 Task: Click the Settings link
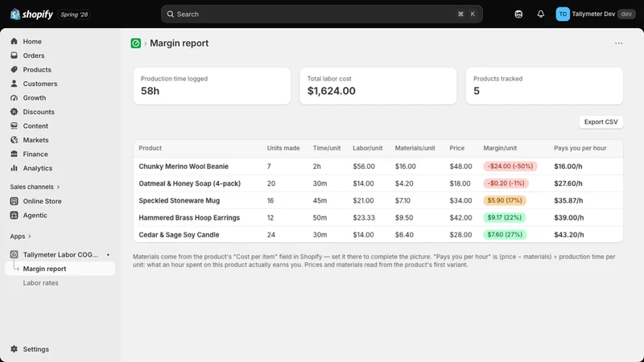(35, 349)
